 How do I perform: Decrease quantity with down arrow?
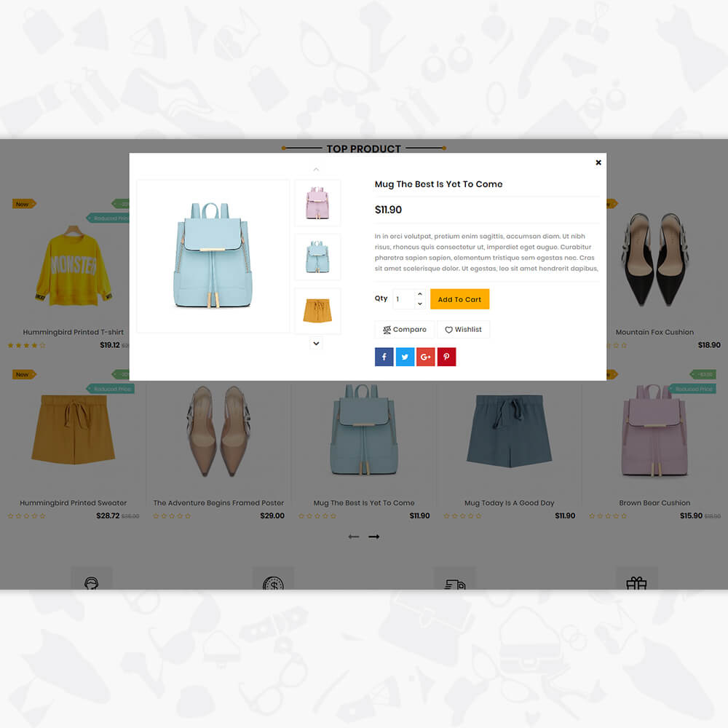(420, 304)
